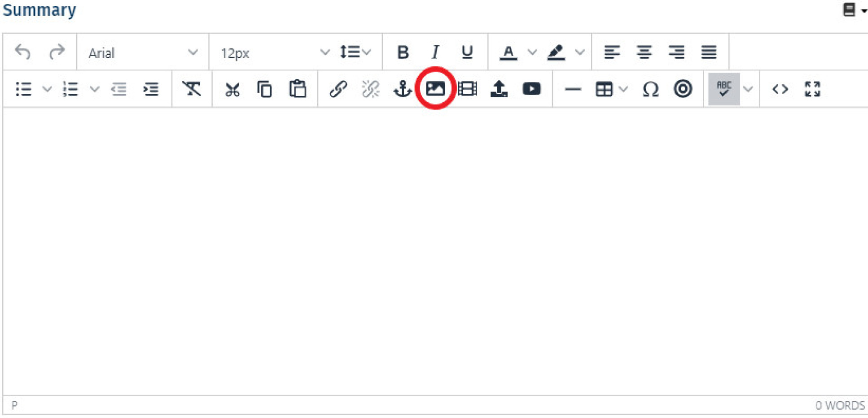Expand the spellcheck language options arrow
The image size is (868, 418).
748,89
